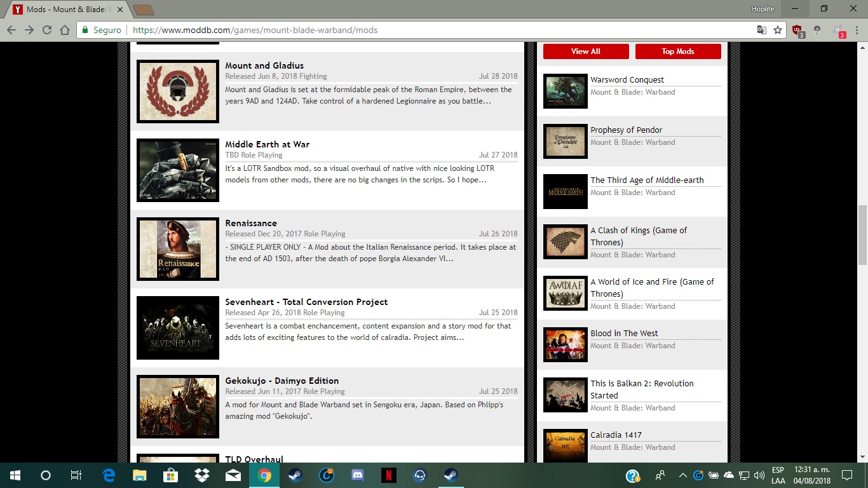Open the Middle Earth at War mod
The width and height of the screenshot is (868, 488).
click(x=268, y=144)
